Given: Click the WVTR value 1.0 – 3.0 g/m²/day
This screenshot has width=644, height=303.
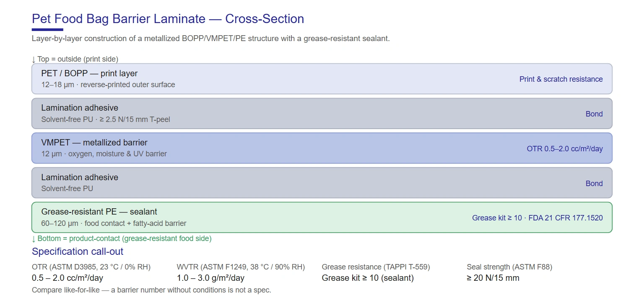Looking at the screenshot, I should 210,278.
